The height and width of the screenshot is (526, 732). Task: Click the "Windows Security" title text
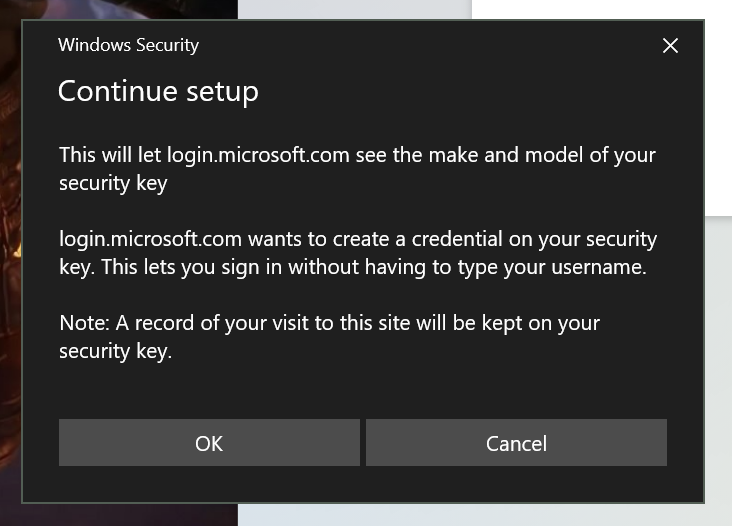click(x=128, y=45)
